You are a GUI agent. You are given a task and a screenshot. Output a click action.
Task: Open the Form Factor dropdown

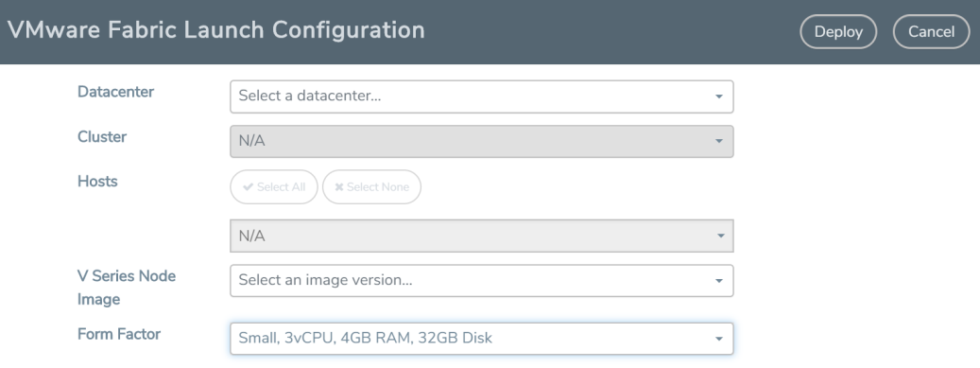tap(481, 339)
